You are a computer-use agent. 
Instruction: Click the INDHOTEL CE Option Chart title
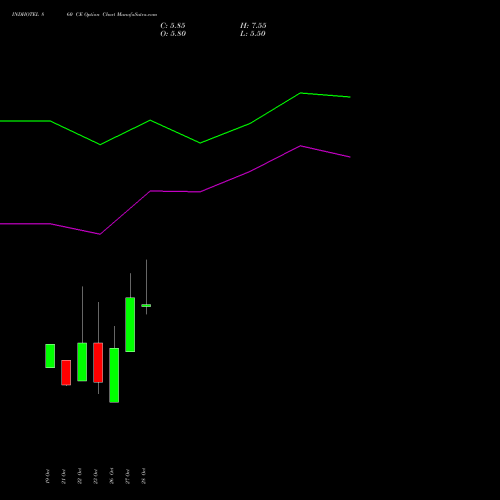84,15
